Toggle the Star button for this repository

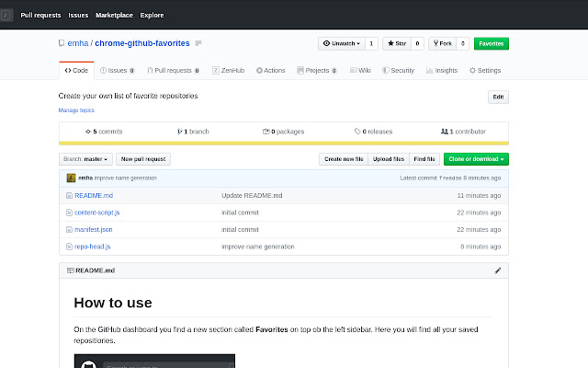397,43
